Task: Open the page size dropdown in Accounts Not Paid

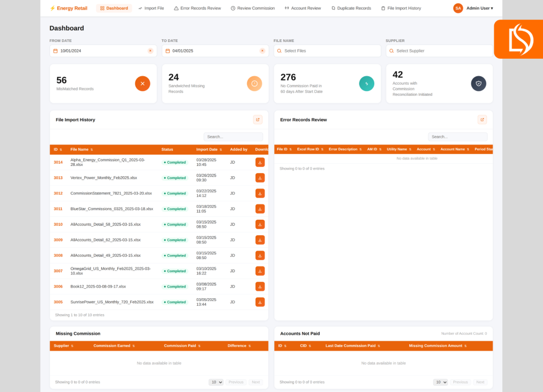Action: [x=440, y=381]
